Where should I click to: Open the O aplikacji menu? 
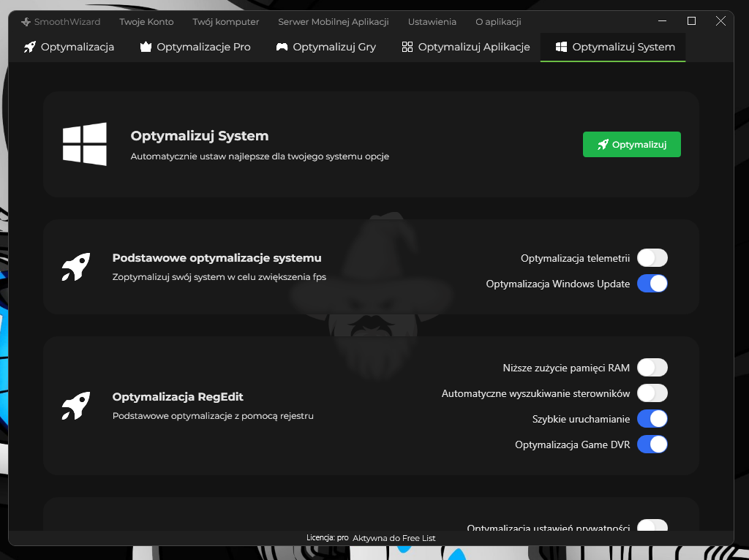pyautogui.click(x=498, y=22)
